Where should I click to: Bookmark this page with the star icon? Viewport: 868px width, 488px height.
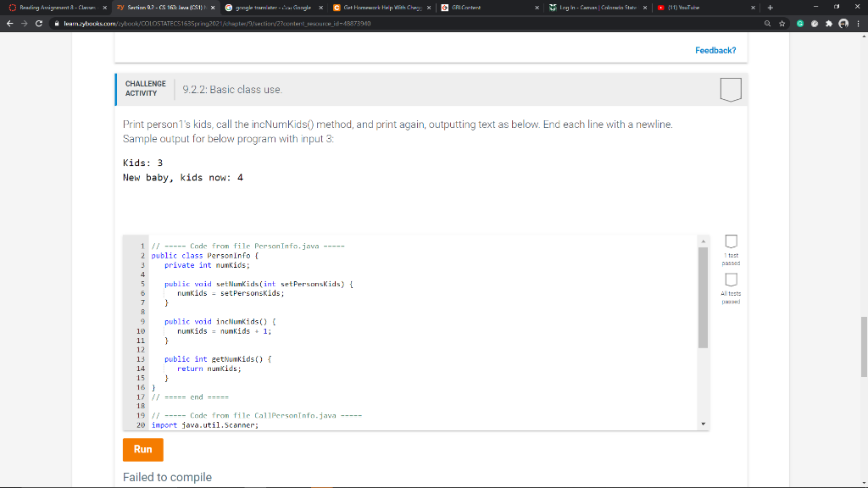pyautogui.click(x=782, y=24)
